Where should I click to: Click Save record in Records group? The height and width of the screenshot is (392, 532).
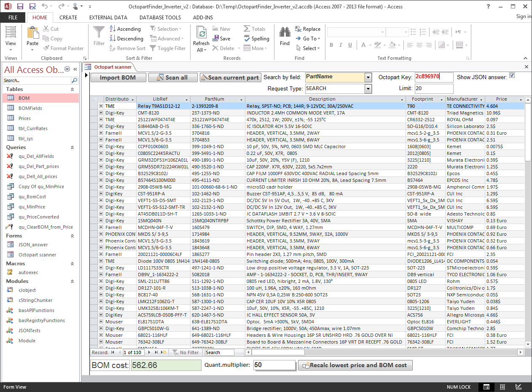221,39
